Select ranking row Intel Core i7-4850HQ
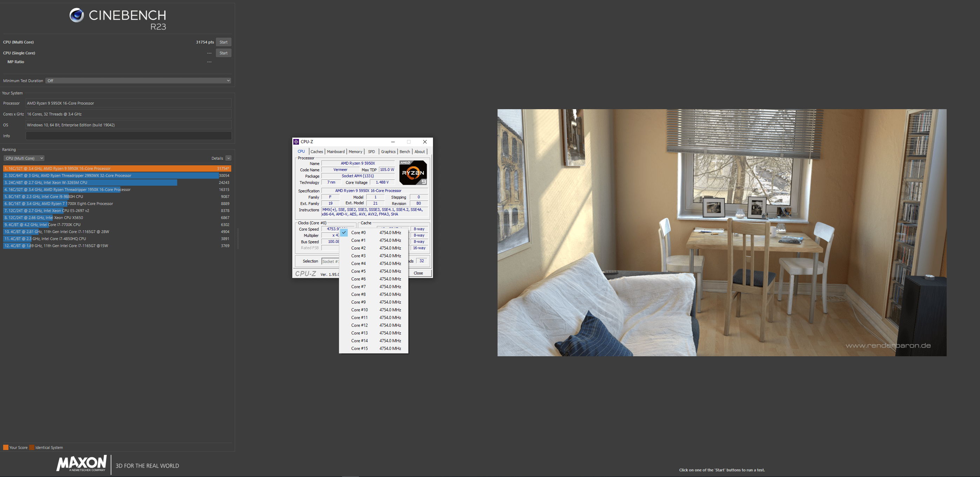This screenshot has height=477, width=980. (x=117, y=239)
